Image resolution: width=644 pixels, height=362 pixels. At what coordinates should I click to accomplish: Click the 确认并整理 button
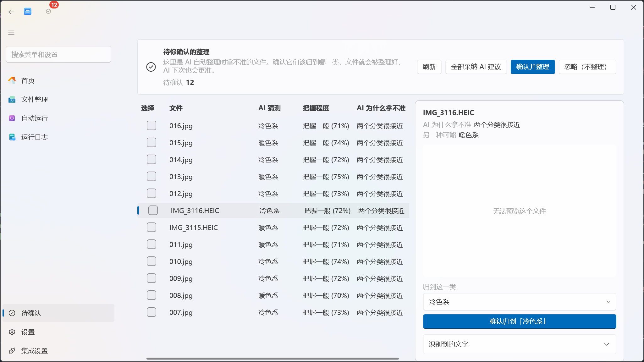point(533,67)
